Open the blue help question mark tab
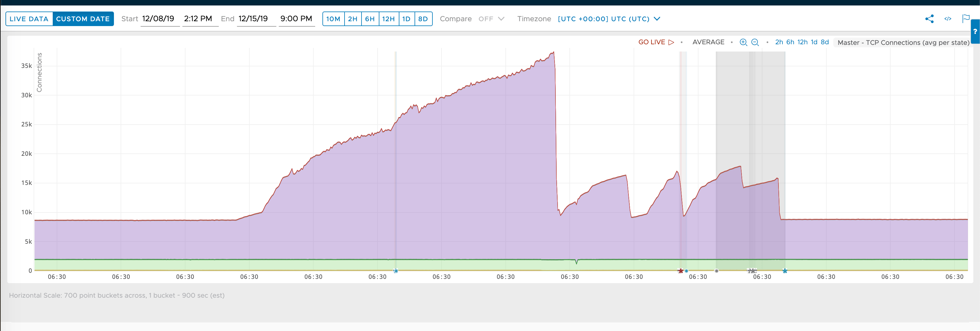980x331 pixels. (x=975, y=32)
